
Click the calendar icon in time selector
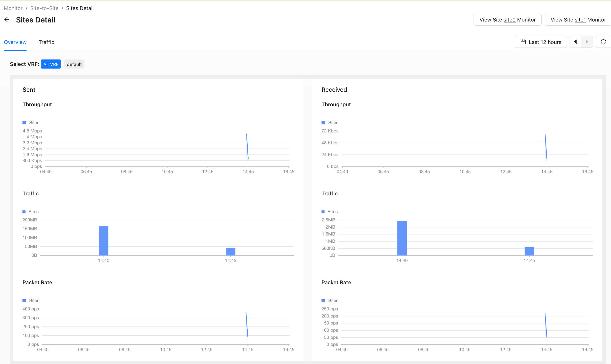(523, 42)
